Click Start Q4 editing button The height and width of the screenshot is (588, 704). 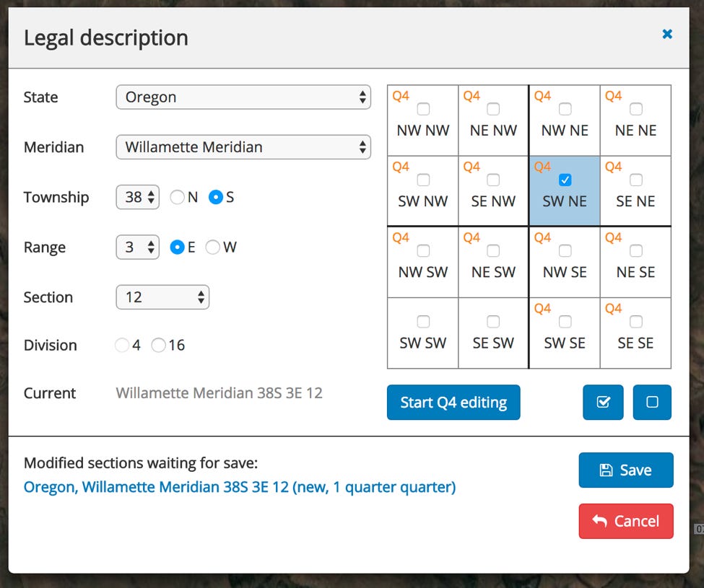coord(453,403)
